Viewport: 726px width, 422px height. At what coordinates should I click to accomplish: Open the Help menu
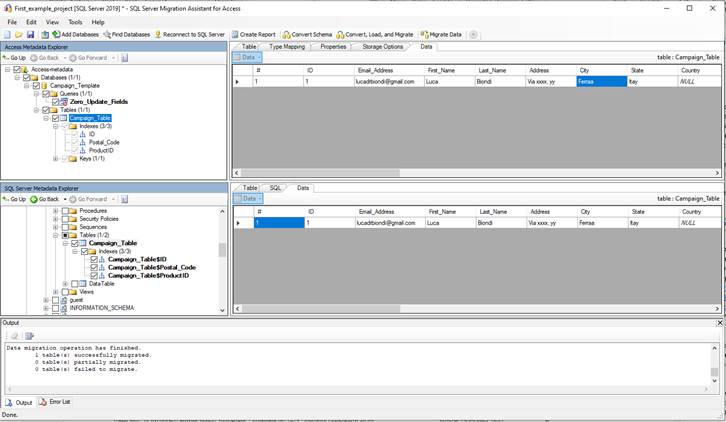[98, 22]
